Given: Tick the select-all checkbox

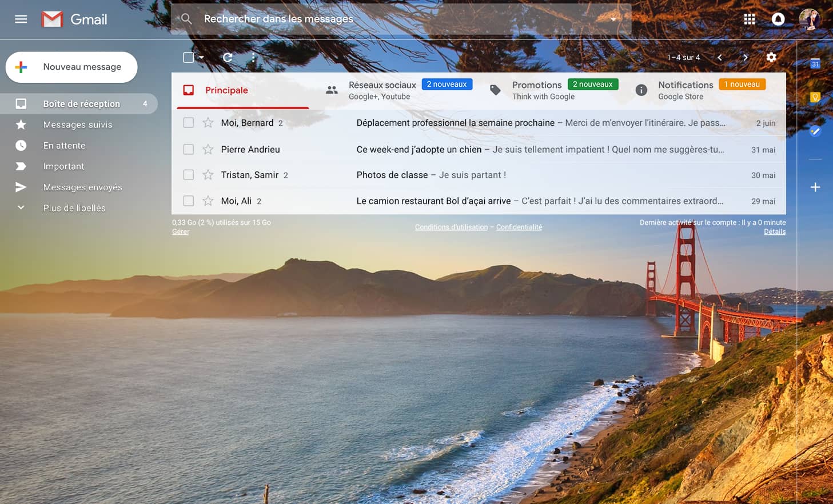Looking at the screenshot, I should tap(188, 57).
